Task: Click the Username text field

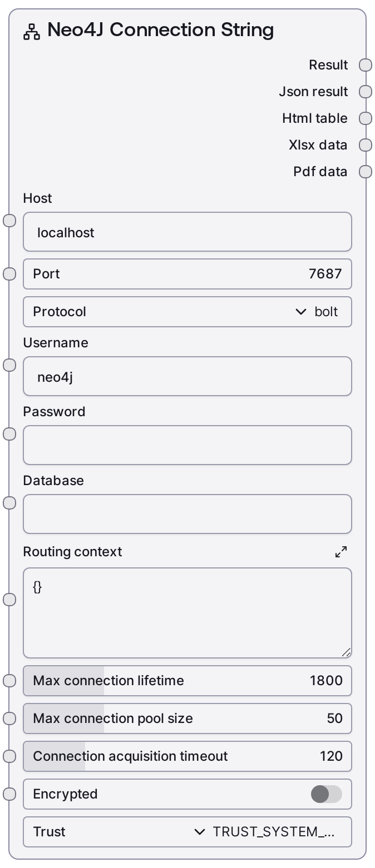Action: click(x=187, y=377)
